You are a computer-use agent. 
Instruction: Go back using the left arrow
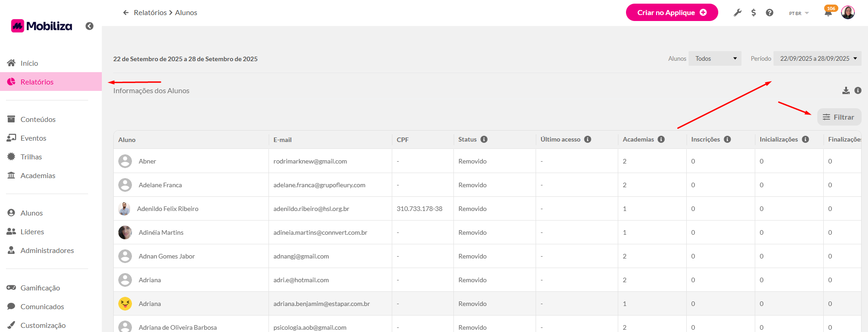coord(126,13)
